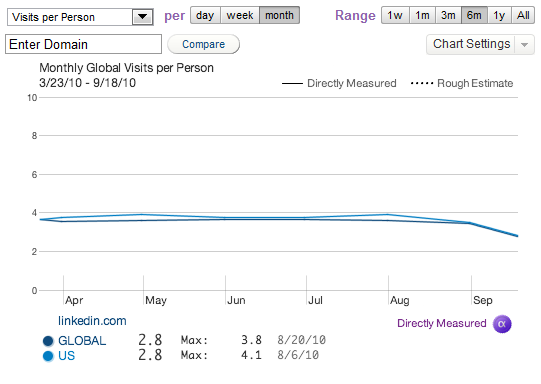Expand the Chart Settings dropdown arrow
The height and width of the screenshot is (384, 541).
coord(525,45)
